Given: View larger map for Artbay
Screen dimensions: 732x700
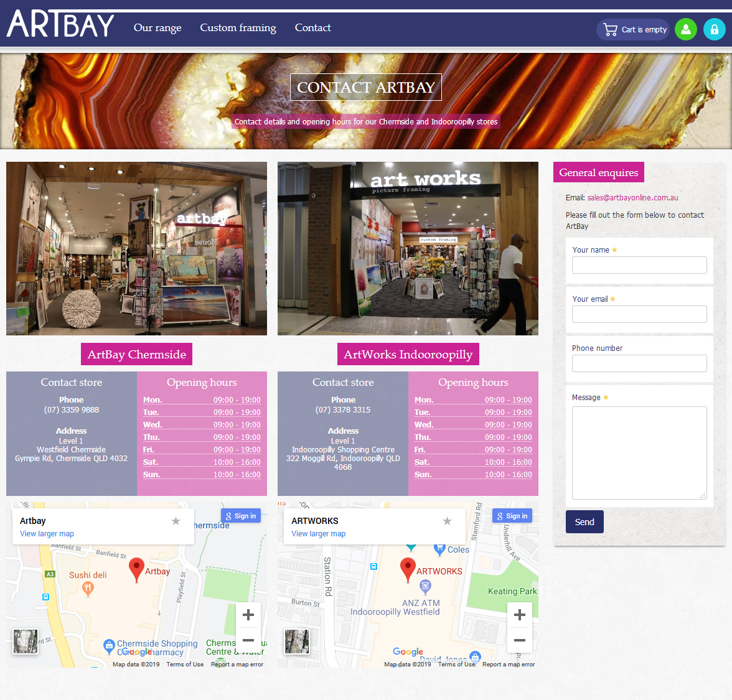Looking at the screenshot, I should click(47, 533).
